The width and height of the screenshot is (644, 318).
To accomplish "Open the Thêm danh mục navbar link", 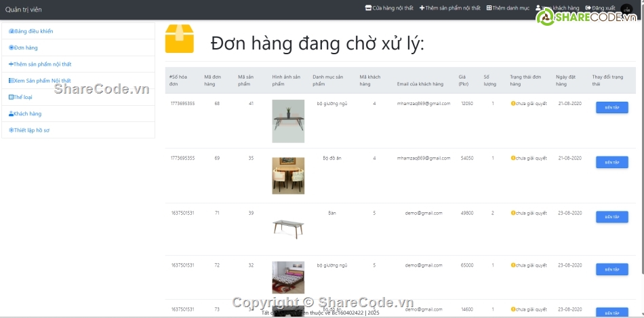I will (508, 8).
